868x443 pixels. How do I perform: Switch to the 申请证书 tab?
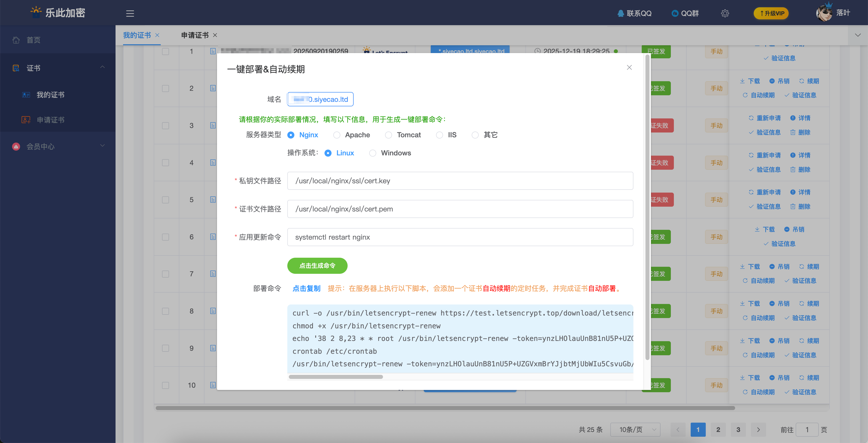(195, 35)
